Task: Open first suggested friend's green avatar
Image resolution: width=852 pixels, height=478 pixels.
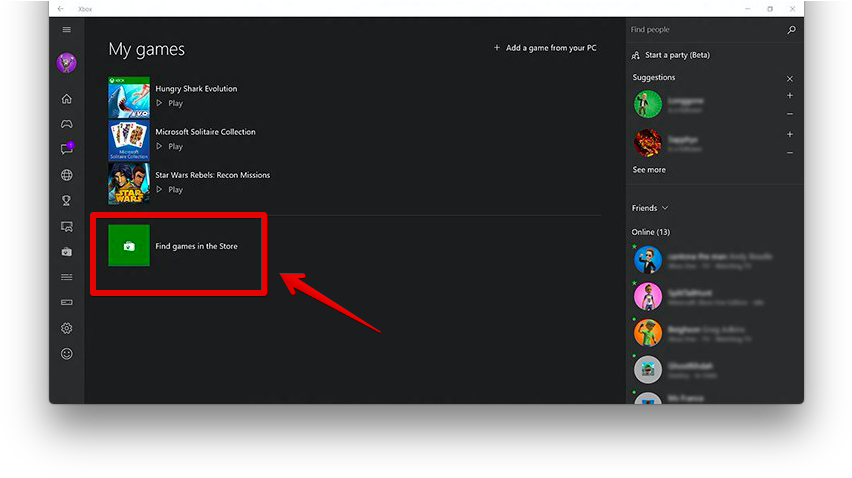Action: pyautogui.click(x=648, y=104)
